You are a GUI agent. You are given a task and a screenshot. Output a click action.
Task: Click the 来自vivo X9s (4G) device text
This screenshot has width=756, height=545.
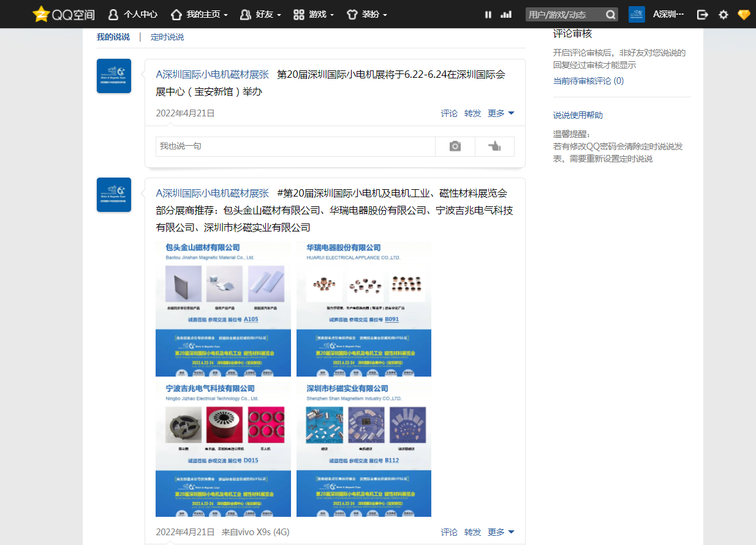click(x=255, y=532)
